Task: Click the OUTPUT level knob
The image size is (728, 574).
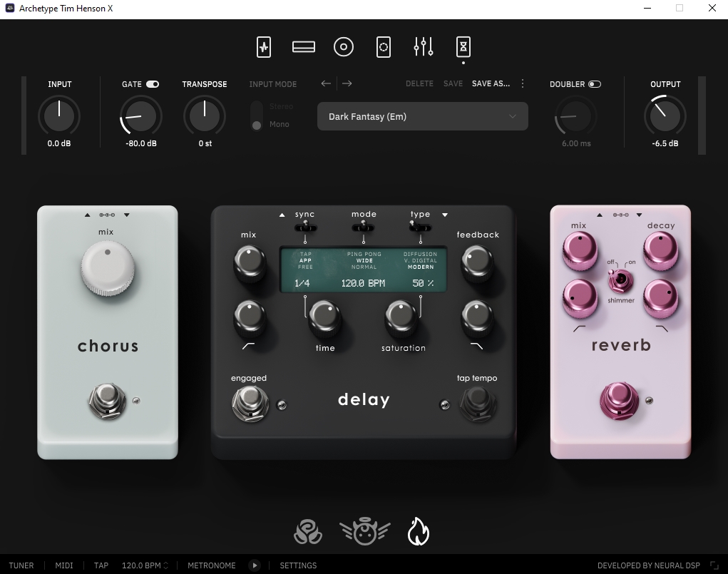Action: [x=665, y=116]
